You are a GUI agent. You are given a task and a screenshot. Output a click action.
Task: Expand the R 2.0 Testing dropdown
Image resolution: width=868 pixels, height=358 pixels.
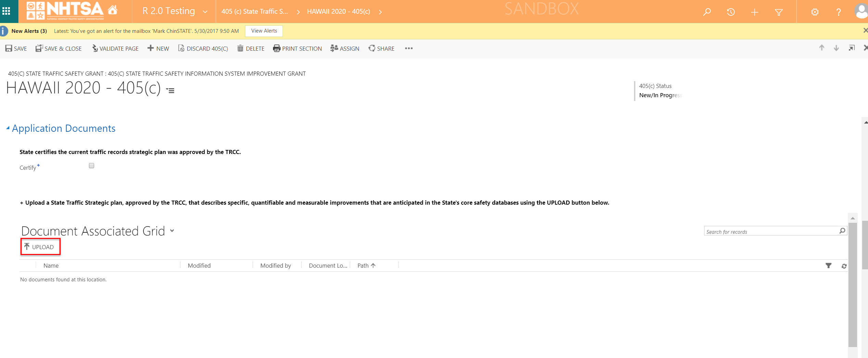(x=205, y=12)
